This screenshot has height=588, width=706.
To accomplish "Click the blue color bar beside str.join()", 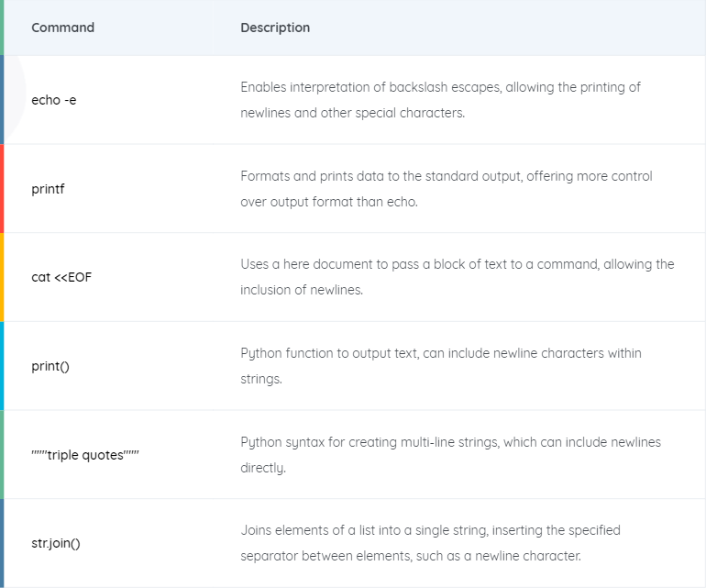I will (2, 543).
